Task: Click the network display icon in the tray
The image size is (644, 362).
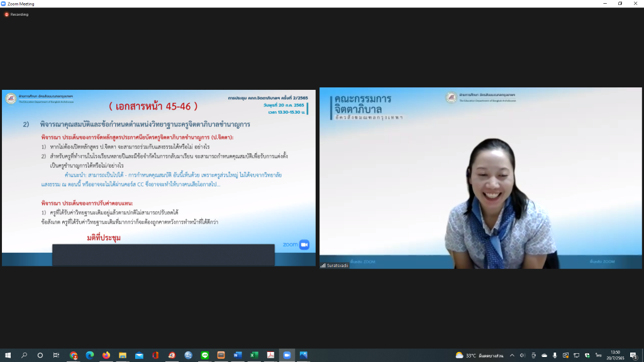Action: pos(577,356)
